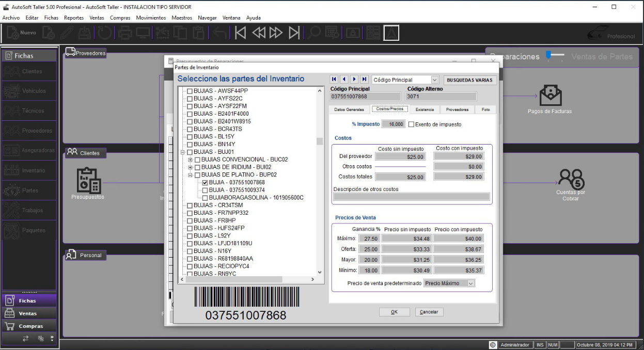Expand BUJIAS CONVENCIONAL - BUC02 node

tap(191, 160)
